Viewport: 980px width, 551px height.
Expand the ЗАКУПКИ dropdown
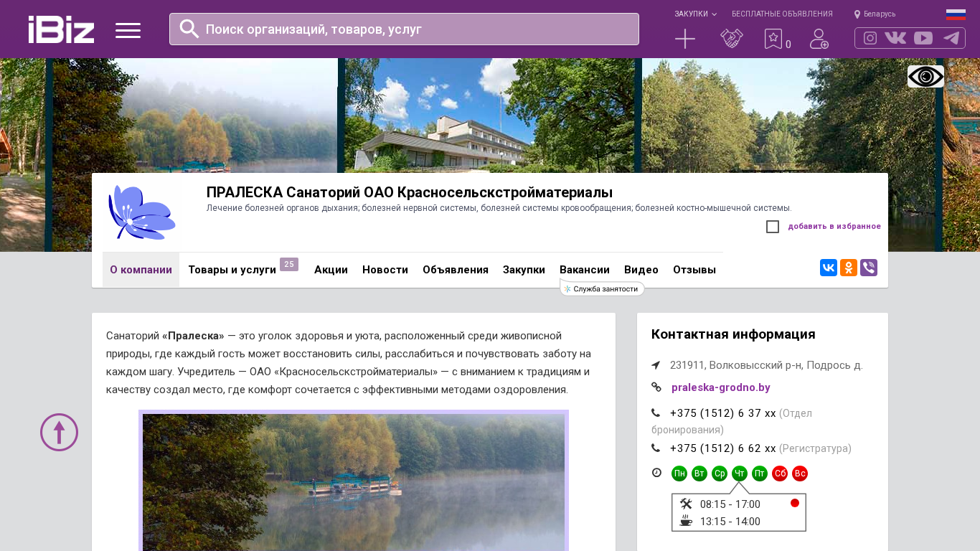tap(695, 14)
